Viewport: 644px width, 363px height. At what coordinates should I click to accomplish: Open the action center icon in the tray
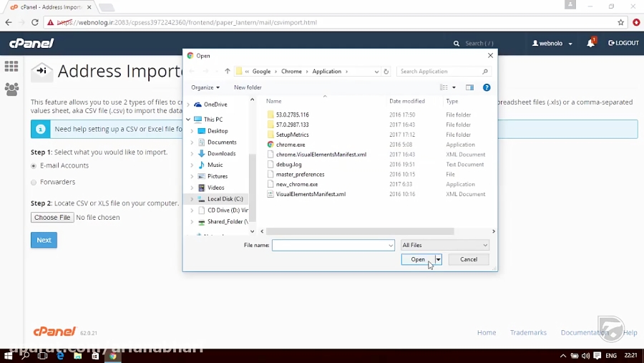click(x=597, y=356)
